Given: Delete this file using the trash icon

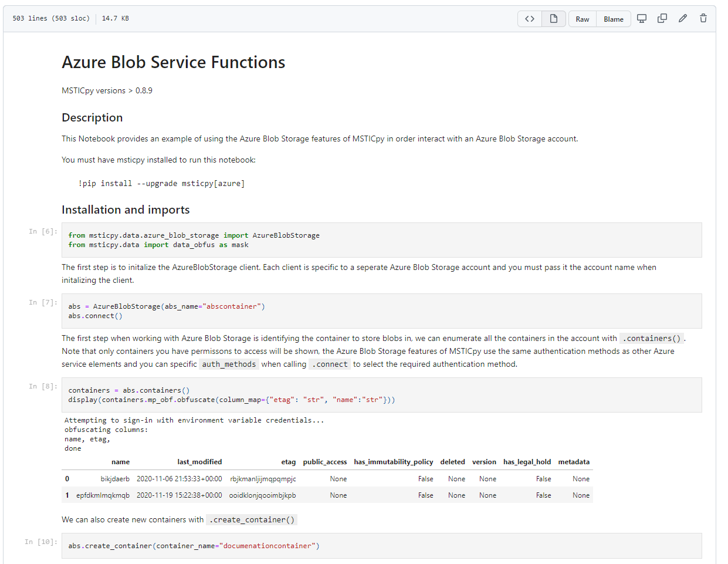Looking at the screenshot, I should 703,19.
